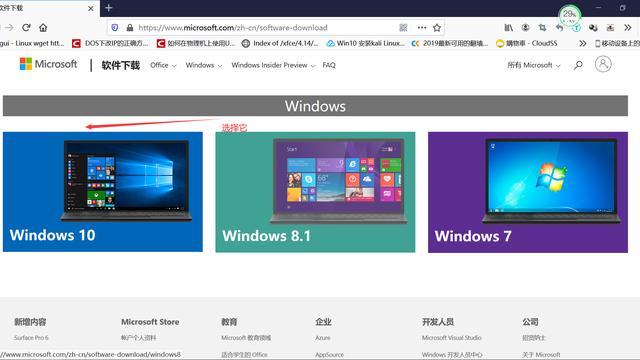Click the forward navigation arrow
The image size is (640, 360).
[x=9, y=28]
